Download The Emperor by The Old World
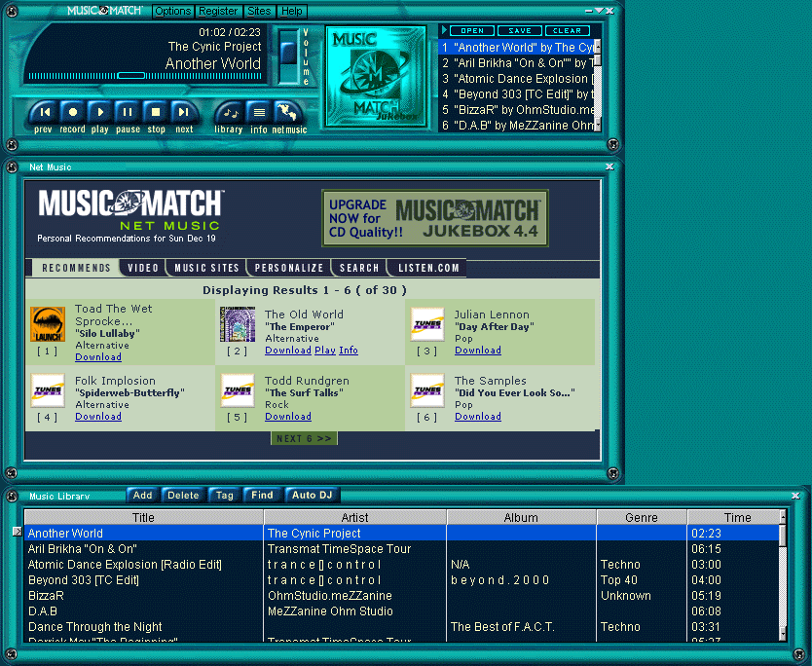The width and height of the screenshot is (812, 666). point(288,351)
